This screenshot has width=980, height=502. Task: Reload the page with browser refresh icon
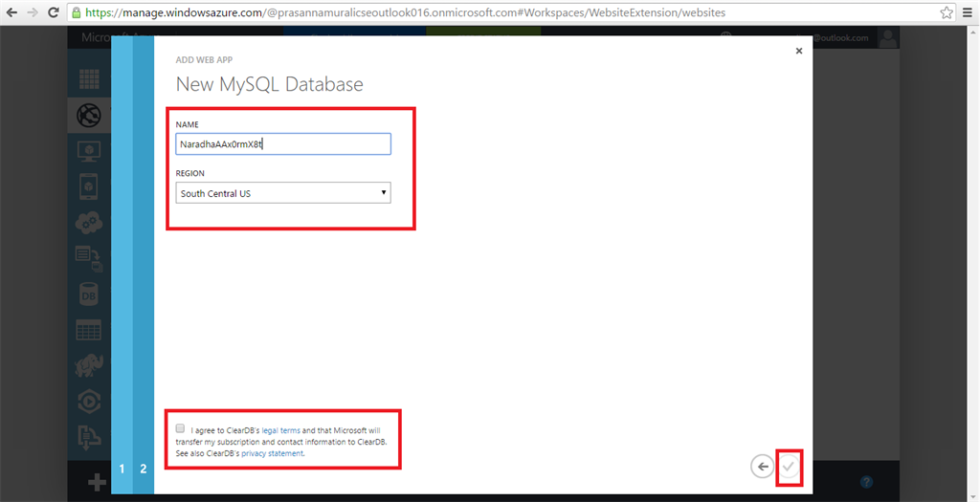point(54,12)
